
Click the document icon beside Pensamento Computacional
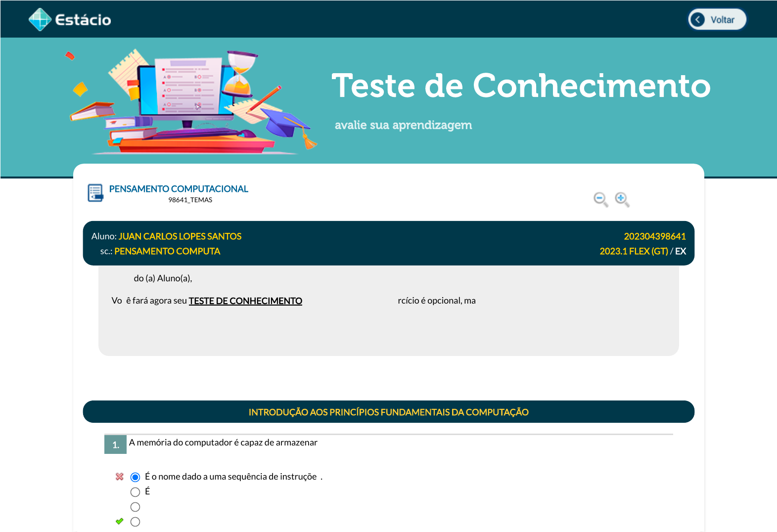coord(95,193)
